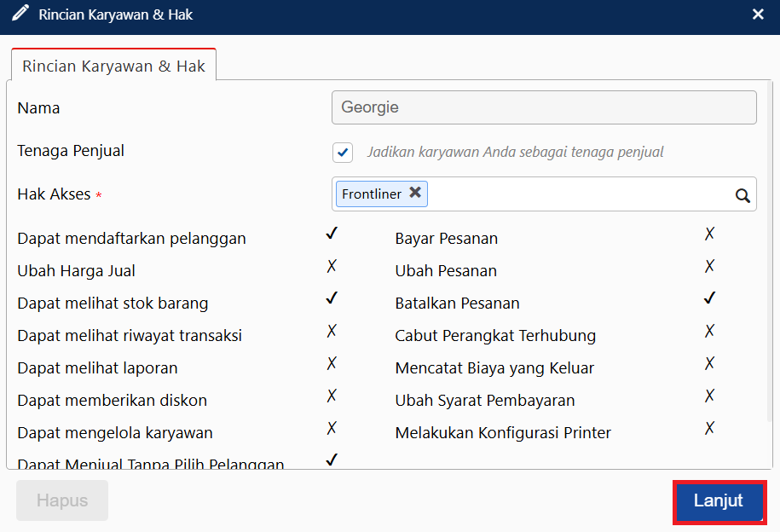Click the Hapus button

[x=62, y=500]
